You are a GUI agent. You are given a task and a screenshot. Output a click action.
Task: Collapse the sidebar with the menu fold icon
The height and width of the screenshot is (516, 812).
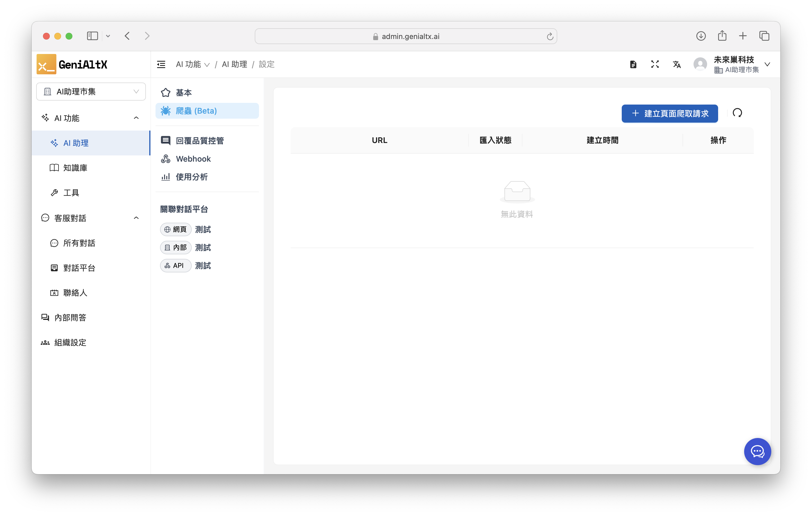[161, 64]
